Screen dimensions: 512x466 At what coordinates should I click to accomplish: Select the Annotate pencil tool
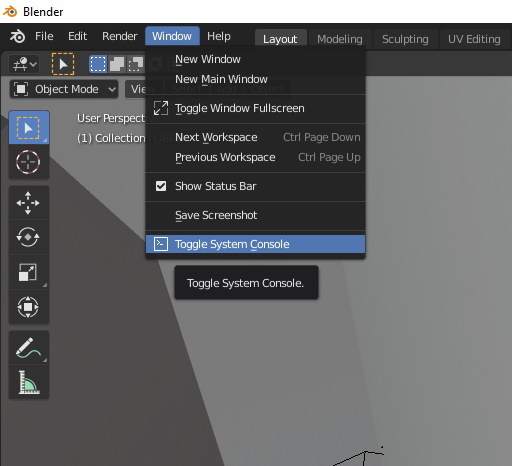tap(29, 347)
